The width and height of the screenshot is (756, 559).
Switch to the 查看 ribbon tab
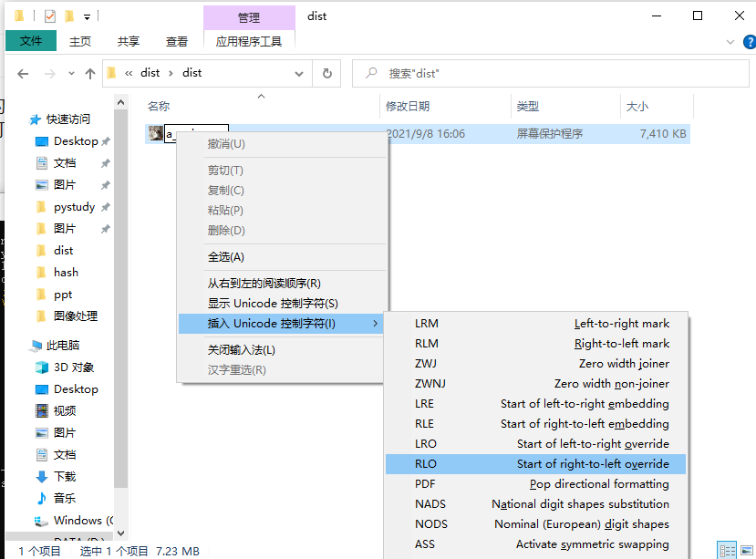[x=177, y=41]
